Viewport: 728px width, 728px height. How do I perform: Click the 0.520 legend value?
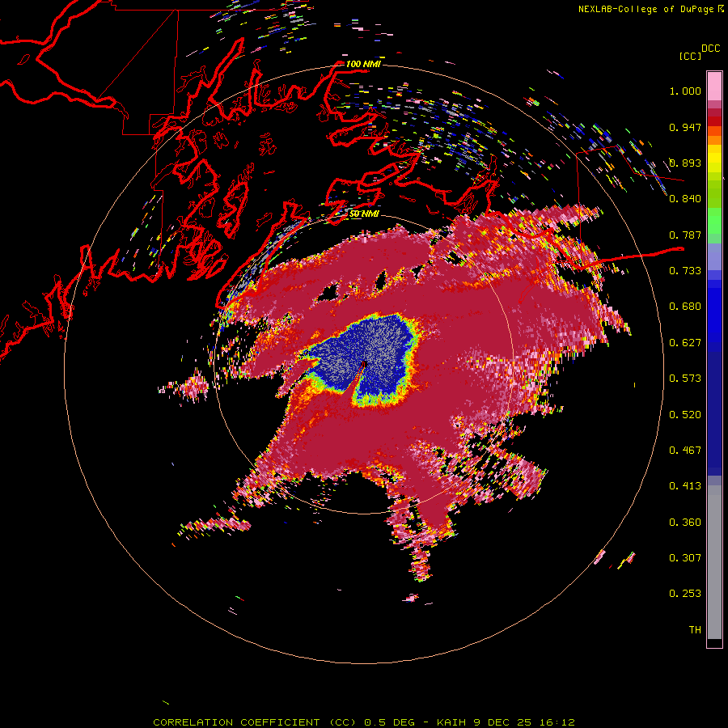[685, 414]
